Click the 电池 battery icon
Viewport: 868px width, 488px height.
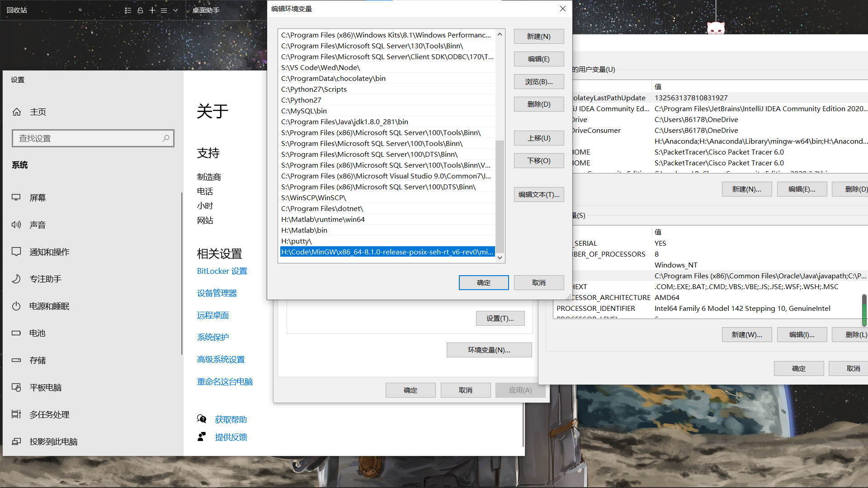(16, 333)
